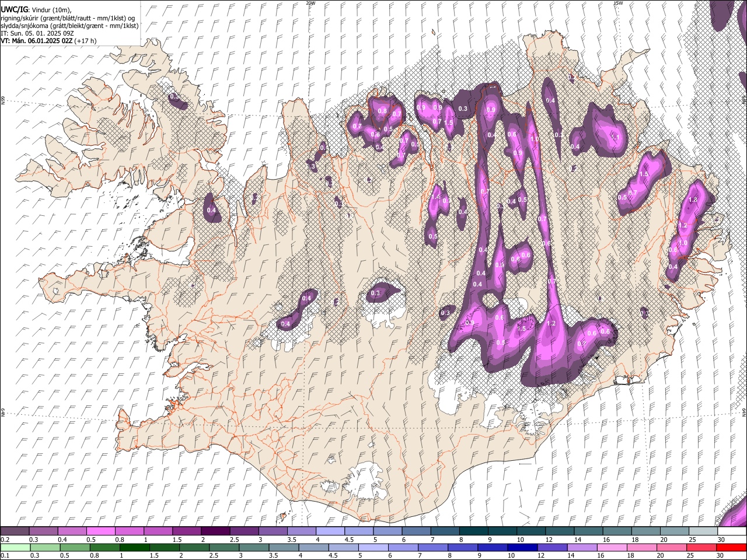The image size is (747, 560).
Task: Click the pale green 0.1 swatch in the lower legend
Action: (15, 547)
